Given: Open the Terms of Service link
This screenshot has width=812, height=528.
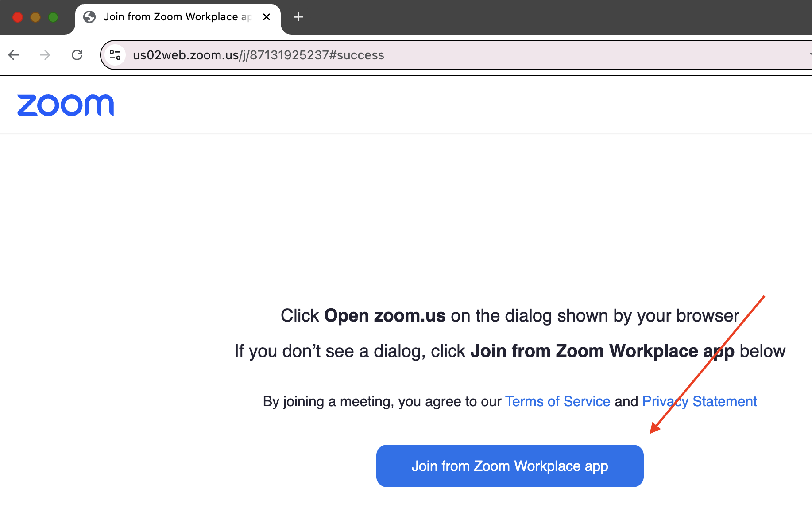Looking at the screenshot, I should pos(557,401).
